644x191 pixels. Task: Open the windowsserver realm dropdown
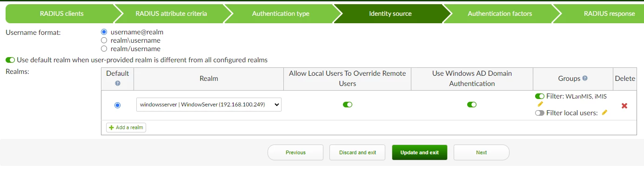pos(209,105)
